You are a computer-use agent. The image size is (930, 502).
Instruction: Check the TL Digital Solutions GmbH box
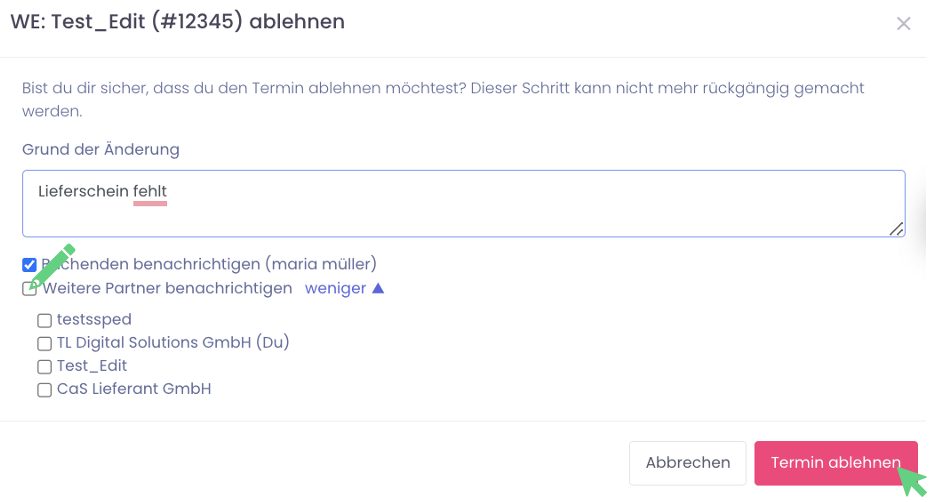coord(44,344)
